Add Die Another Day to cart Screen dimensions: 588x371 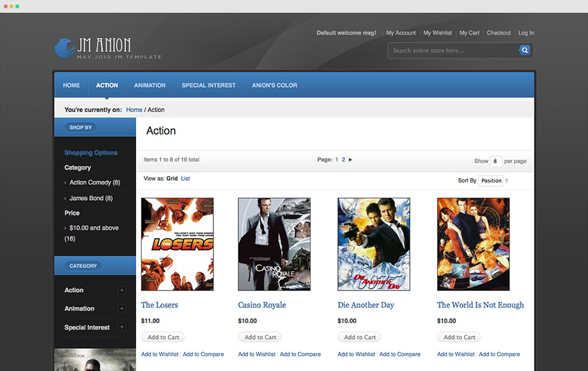click(360, 337)
